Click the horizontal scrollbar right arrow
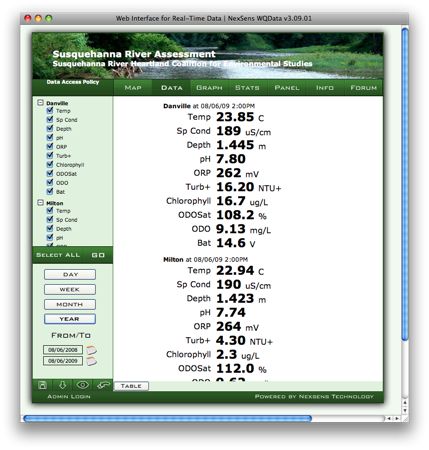Screen dimensions: 429x450 397,418
